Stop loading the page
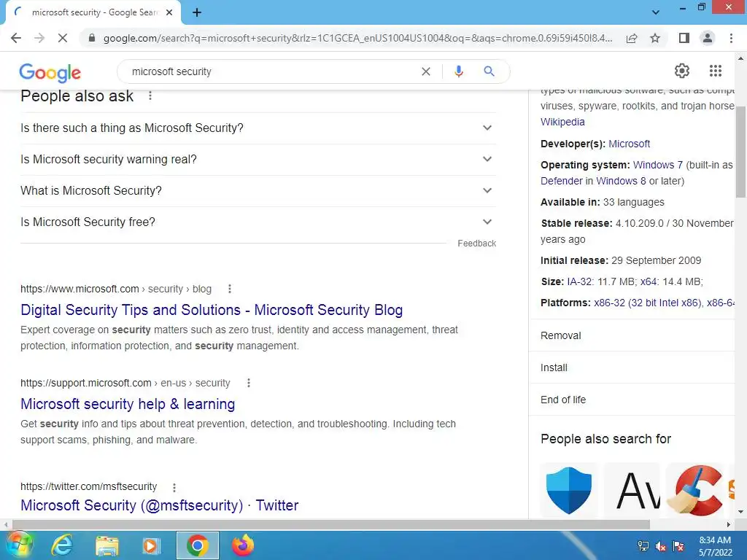This screenshot has height=560, width=747. point(63,38)
